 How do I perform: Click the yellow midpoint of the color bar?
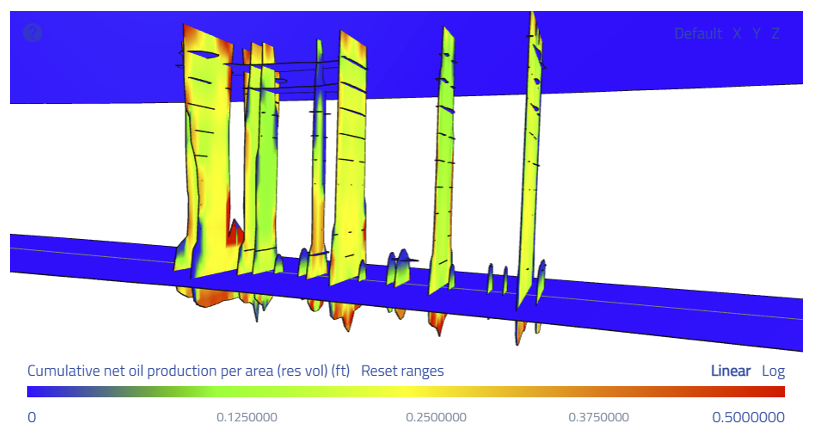[406, 392]
